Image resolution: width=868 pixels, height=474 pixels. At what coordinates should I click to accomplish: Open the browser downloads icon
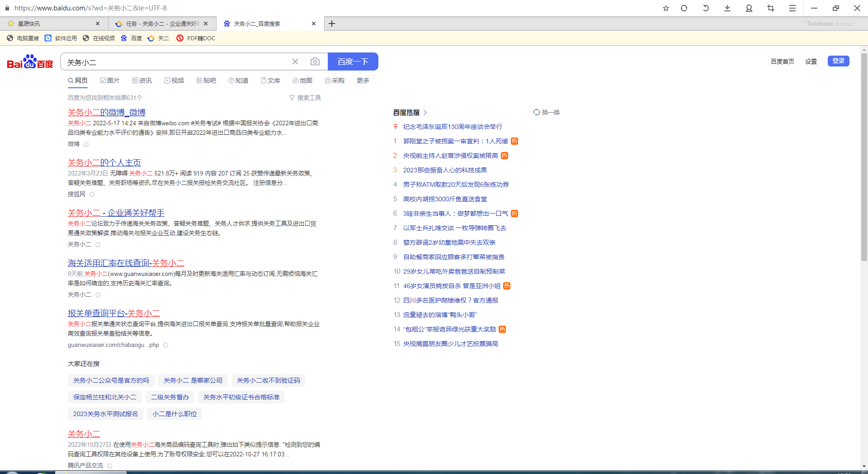(x=727, y=8)
